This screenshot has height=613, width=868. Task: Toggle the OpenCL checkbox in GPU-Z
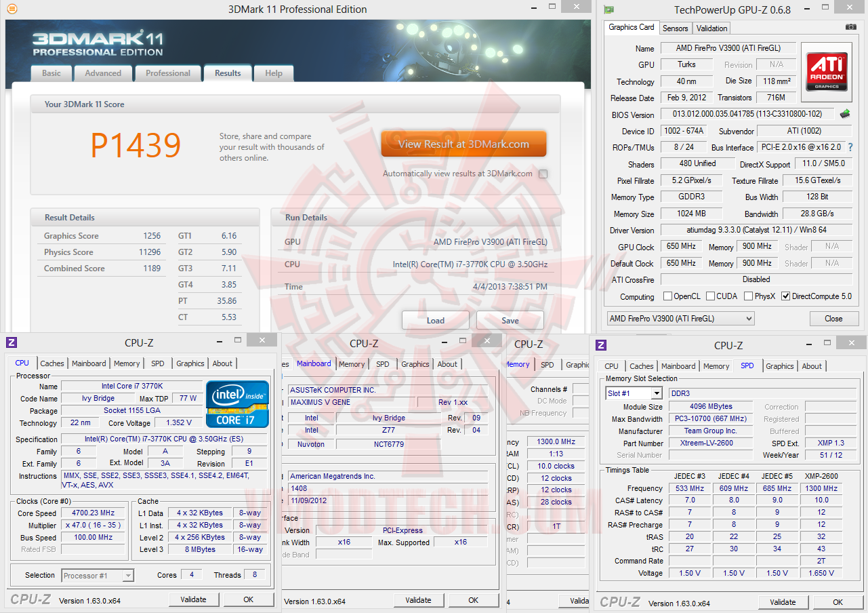click(x=667, y=296)
